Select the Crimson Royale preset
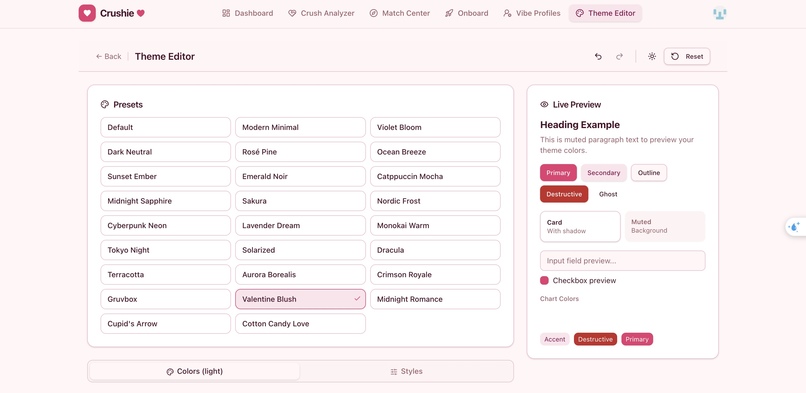This screenshot has height=393, width=806. [x=435, y=274]
